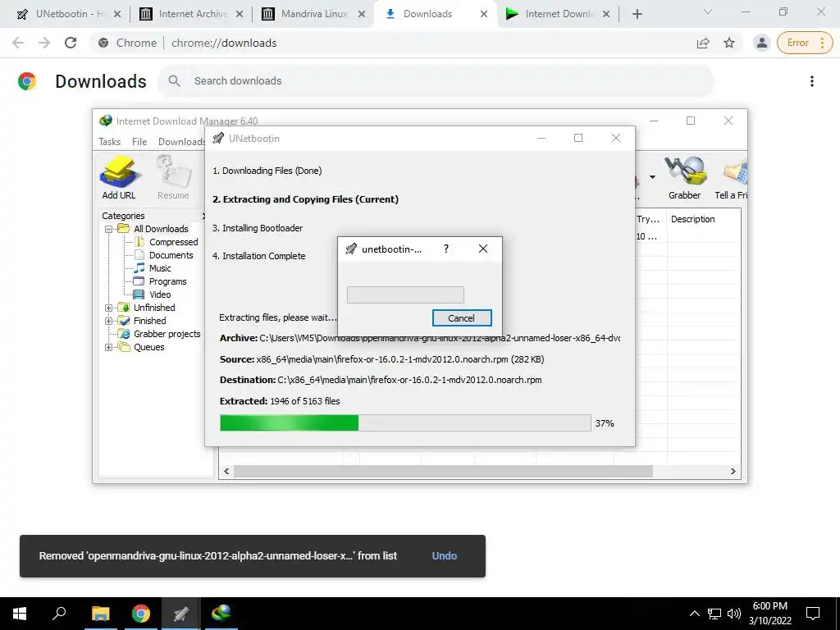This screenshot has width=840, height=630.
Task: Click the IDM scrollbar right arrow
Action: coord(733,471)
